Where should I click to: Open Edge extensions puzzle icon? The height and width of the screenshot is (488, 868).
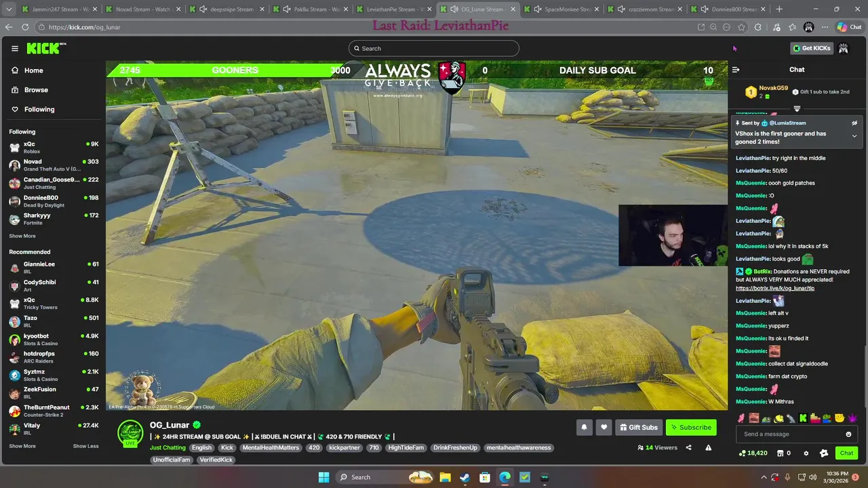[x=757, y=27]
